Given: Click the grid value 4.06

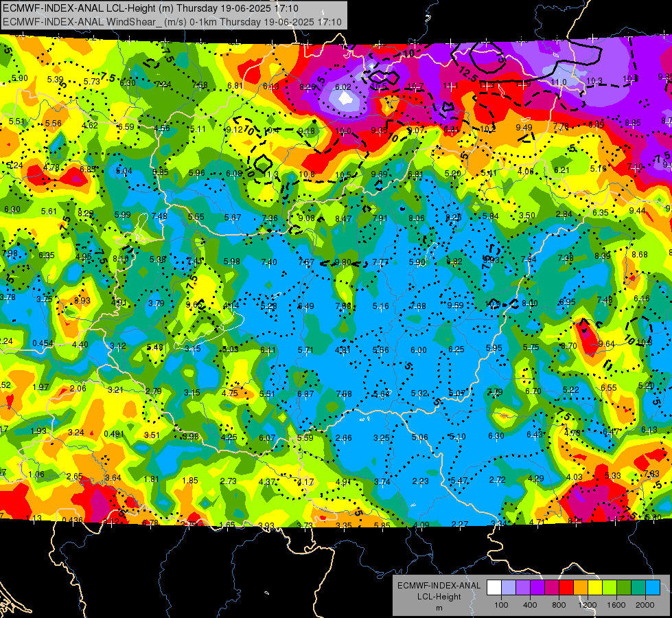Looking at the screenshot, I should [x=525, y=172].
